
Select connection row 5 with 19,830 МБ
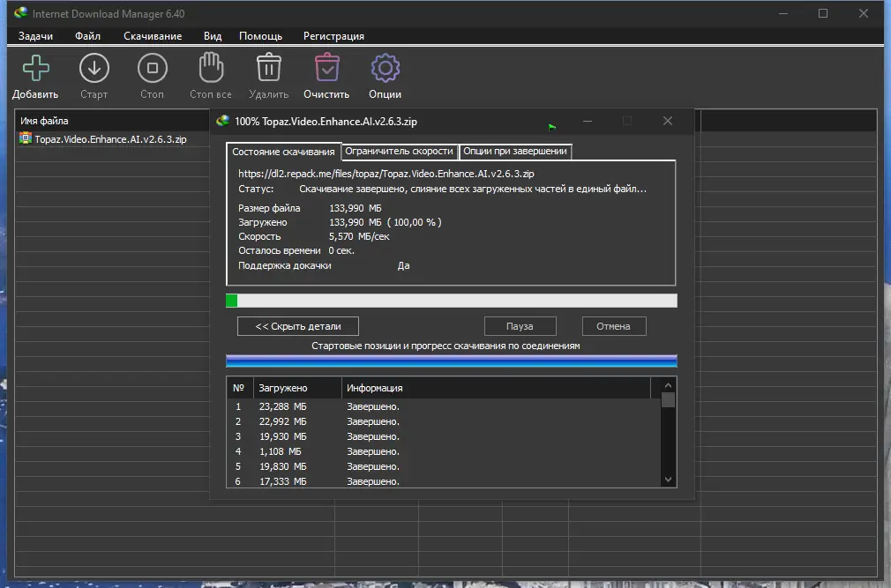443,466
